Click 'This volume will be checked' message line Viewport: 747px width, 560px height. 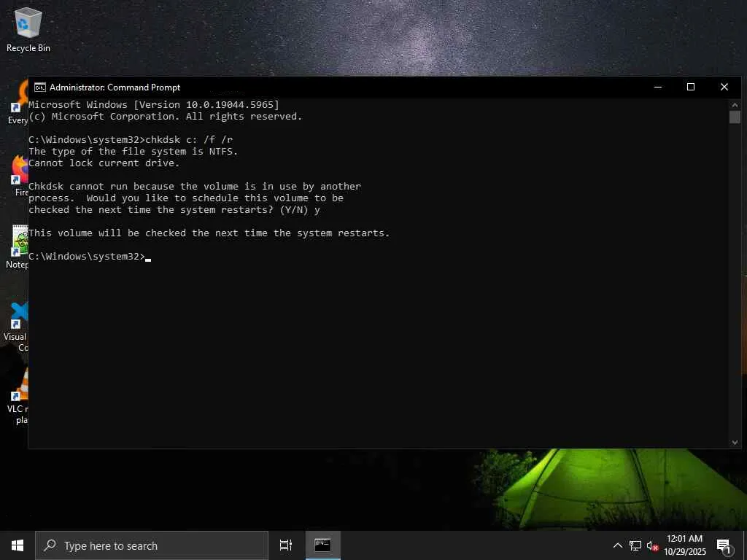click(x=209, y=233)
